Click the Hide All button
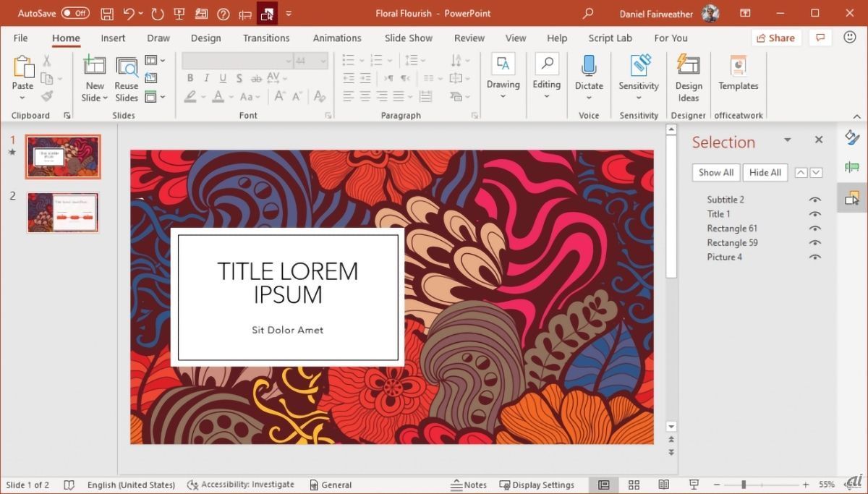 point(765,172)
